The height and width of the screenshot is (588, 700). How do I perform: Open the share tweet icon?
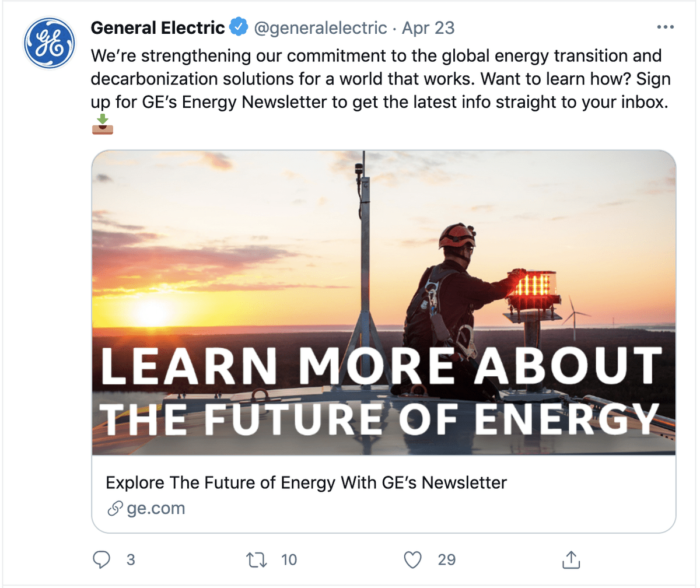(570, 560)
